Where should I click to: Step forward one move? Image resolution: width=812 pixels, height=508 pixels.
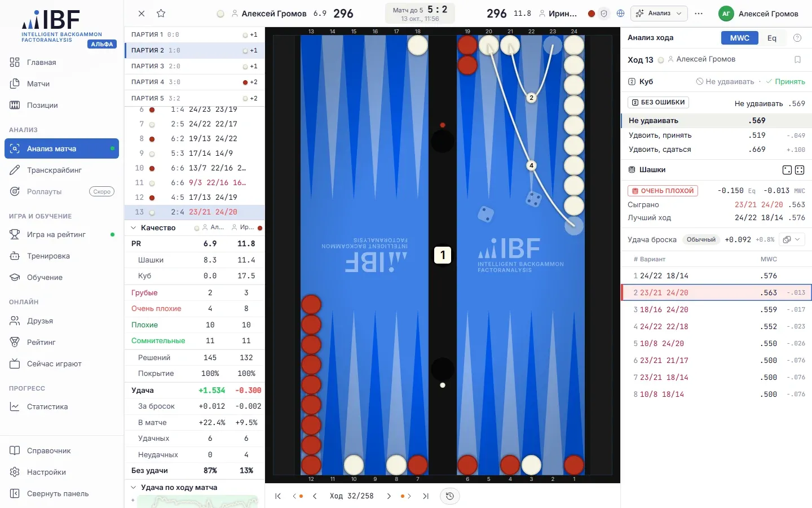(x=389, y=496)
